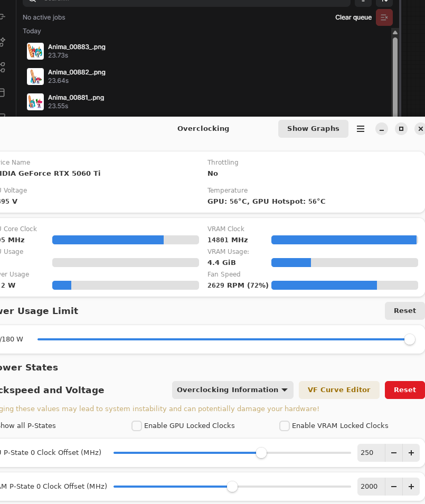The image size is (425, 504).
Task: Select the file name Anima_00882_.png
Action: 77,72
